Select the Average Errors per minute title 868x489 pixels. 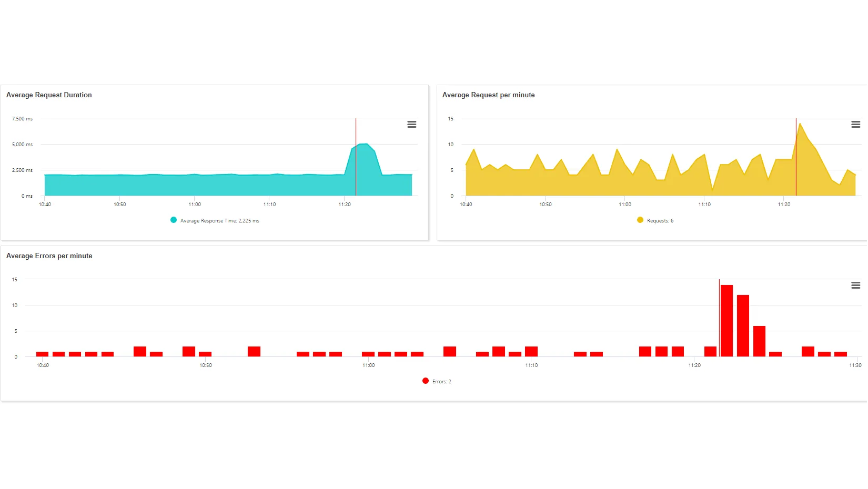point(49,256)
